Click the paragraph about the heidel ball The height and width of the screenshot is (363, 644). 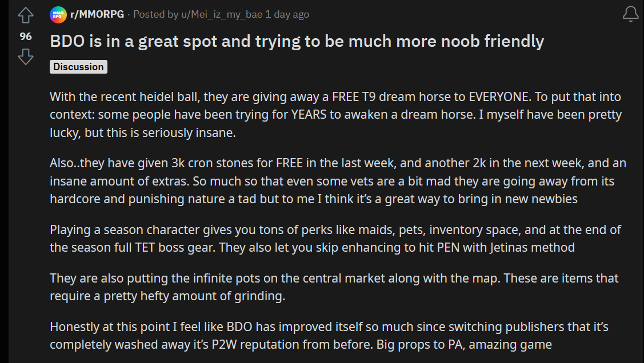[335, 115]
